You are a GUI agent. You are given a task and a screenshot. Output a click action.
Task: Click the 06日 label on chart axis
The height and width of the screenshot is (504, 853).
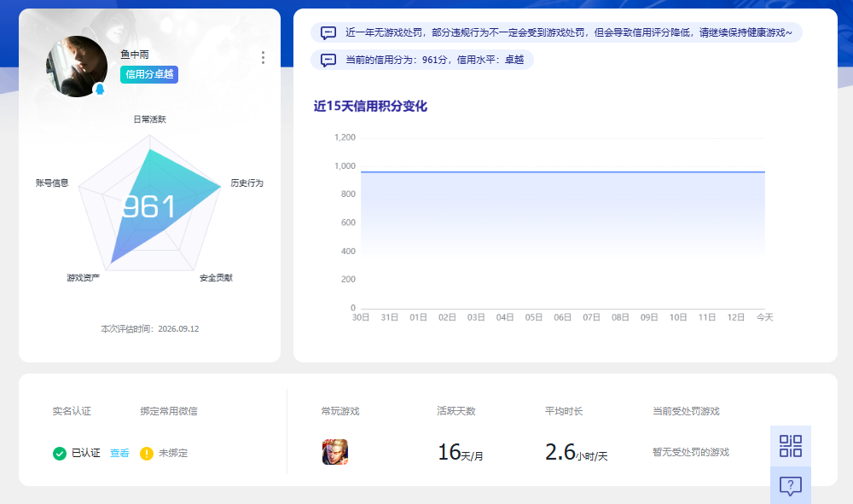tap(562, 317)
